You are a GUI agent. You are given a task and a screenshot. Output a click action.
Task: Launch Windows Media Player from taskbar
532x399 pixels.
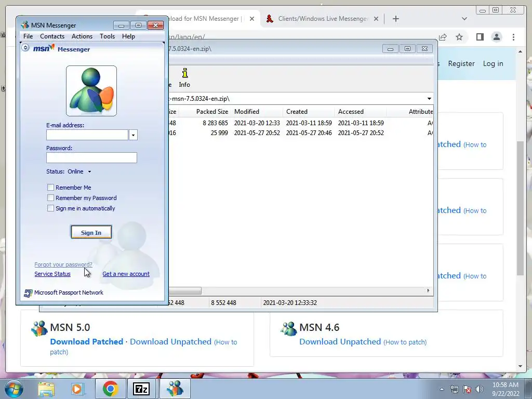coord(77,389)
